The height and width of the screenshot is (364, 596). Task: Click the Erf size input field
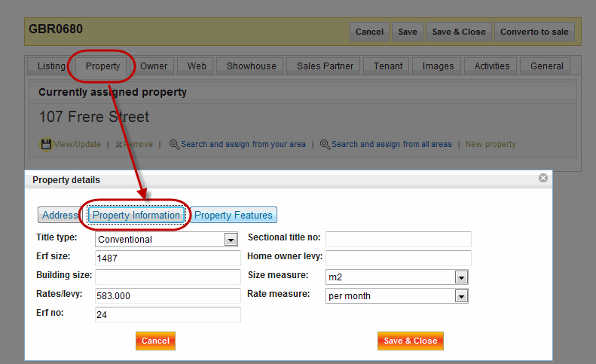(x=167, y=258)
